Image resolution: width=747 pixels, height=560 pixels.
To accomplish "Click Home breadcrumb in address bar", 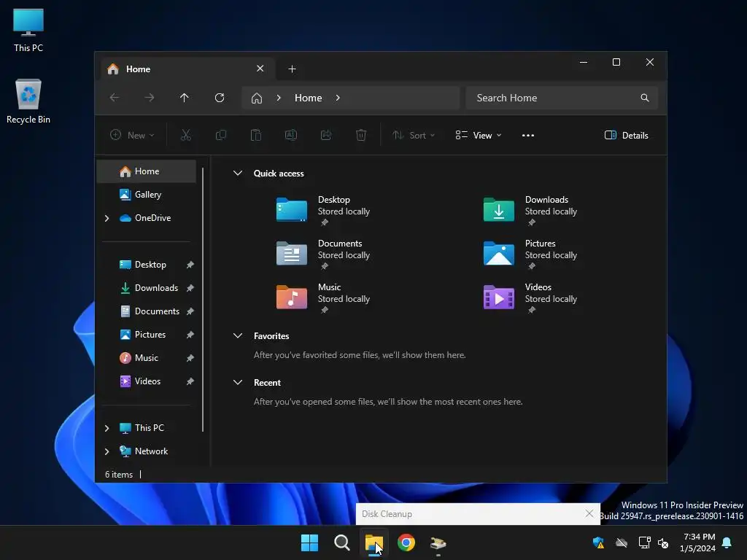I will [x=309, y=98].
